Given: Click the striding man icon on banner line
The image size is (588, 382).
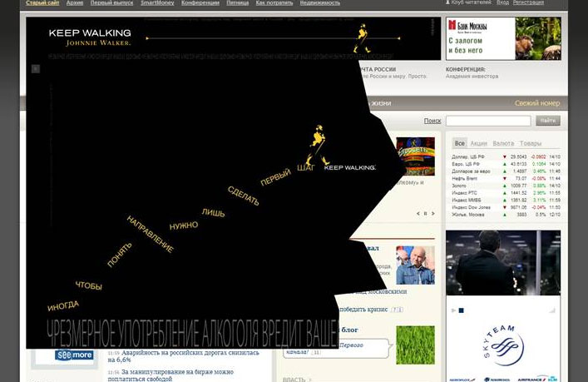Looking at the screenshot, I should (x=362, y=38).
